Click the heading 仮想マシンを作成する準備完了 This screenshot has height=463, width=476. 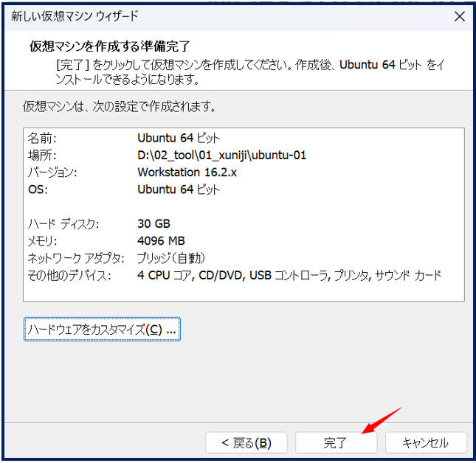[109, 46]
